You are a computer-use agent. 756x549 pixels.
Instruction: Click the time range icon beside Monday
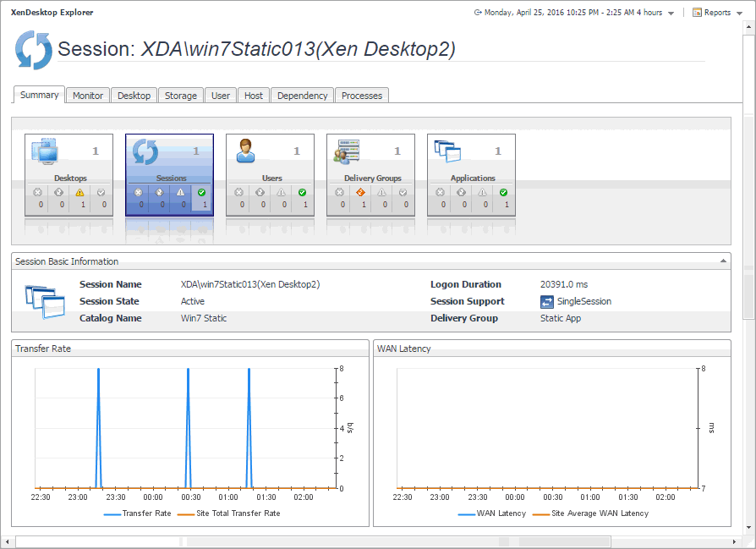pos(479,13)
